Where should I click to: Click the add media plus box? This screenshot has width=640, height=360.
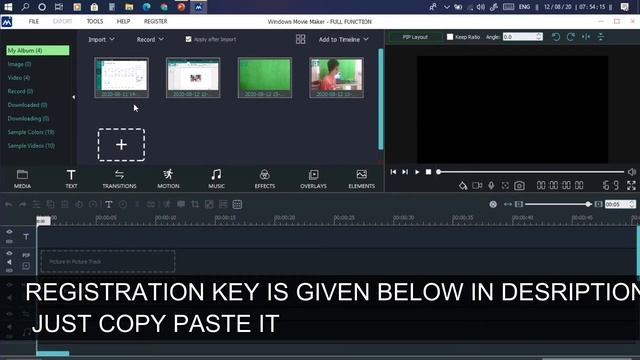[121, 144]
